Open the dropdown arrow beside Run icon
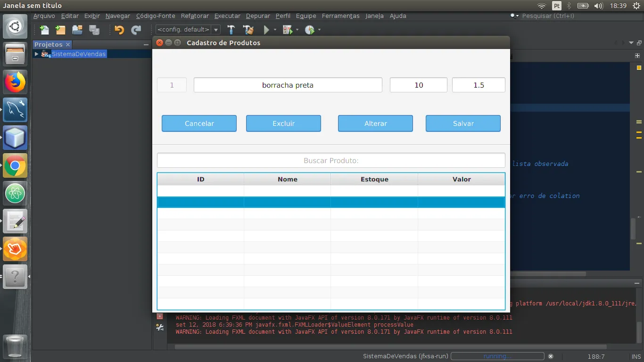Screen dimensions: 644x362 [275, 30]
